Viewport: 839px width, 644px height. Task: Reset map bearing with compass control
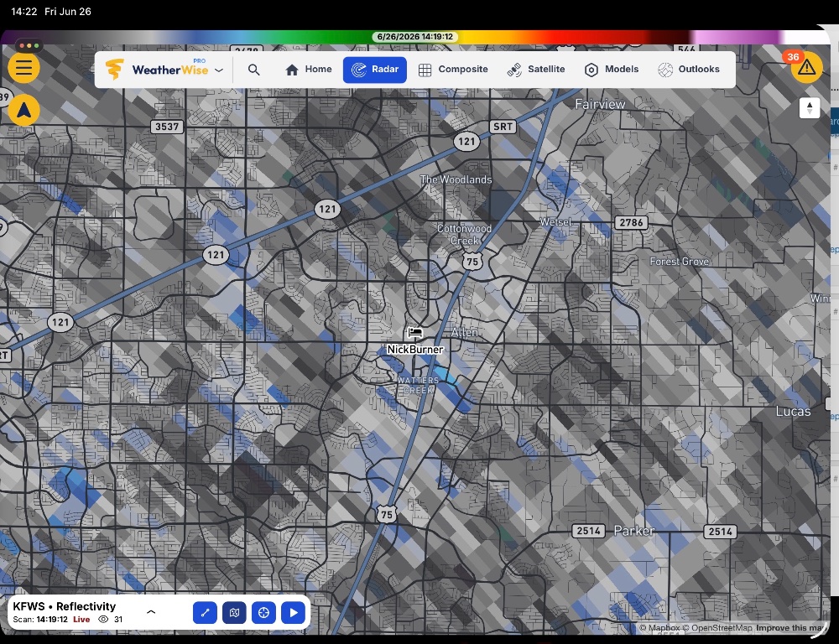click(x=809, y=107)
